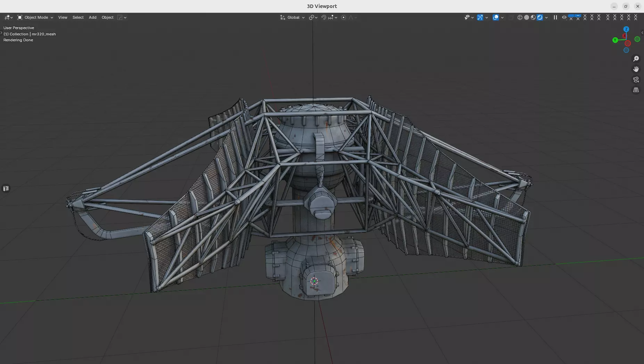Click the 'Rendering Done' status text
Viewport: 644px width, 364px height.
[x=18, y=40]
